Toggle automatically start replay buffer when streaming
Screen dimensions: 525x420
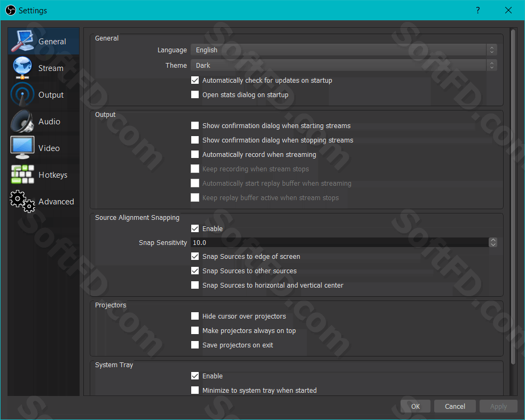click(x=195, y=183)
